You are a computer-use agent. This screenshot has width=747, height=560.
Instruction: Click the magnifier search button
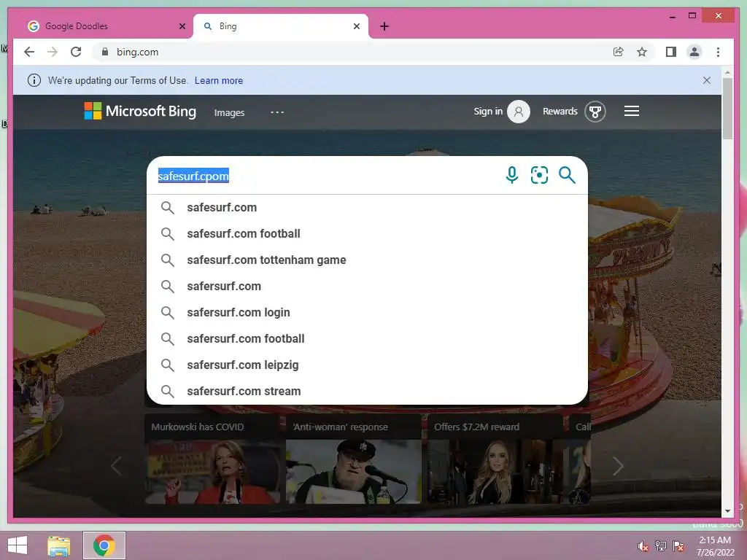tap(567, 175)
